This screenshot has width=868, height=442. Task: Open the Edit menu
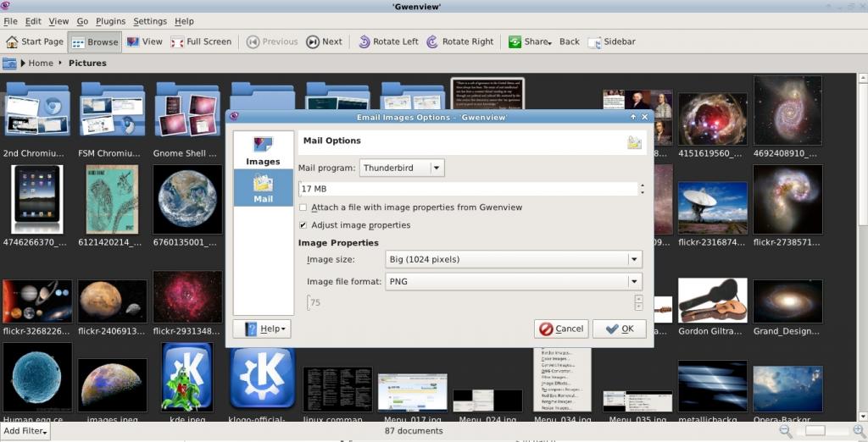coord(33,21)
